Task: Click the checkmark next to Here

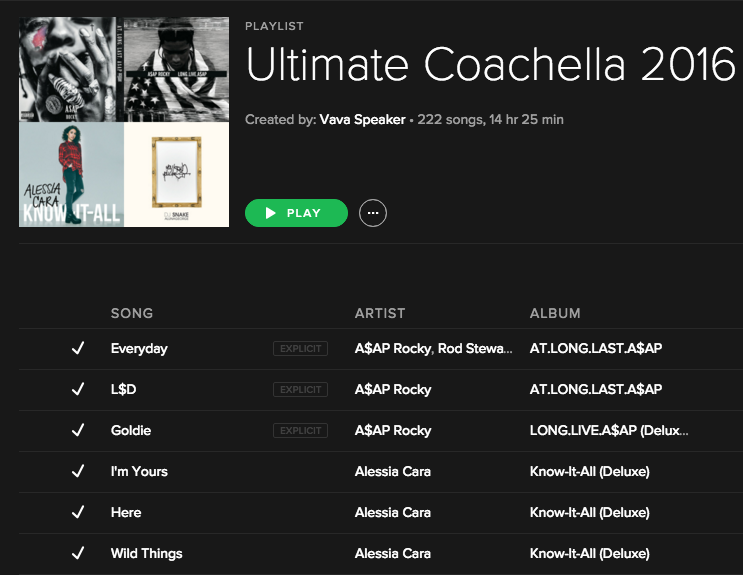Action: [x=78, y=512]
